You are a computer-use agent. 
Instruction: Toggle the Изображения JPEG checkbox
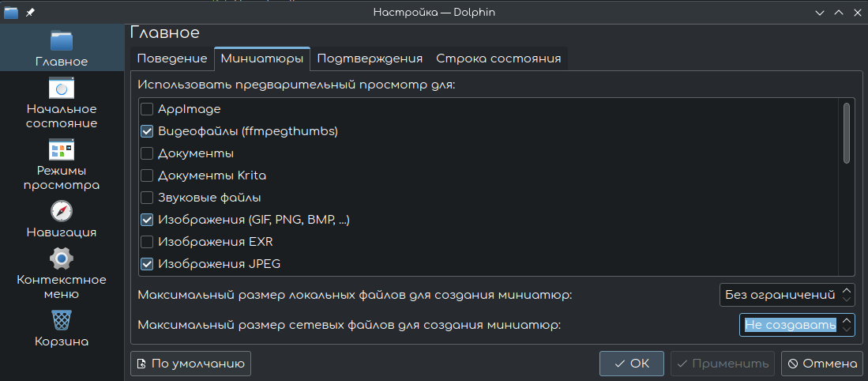pyautogui.click(x=146, y=264)
